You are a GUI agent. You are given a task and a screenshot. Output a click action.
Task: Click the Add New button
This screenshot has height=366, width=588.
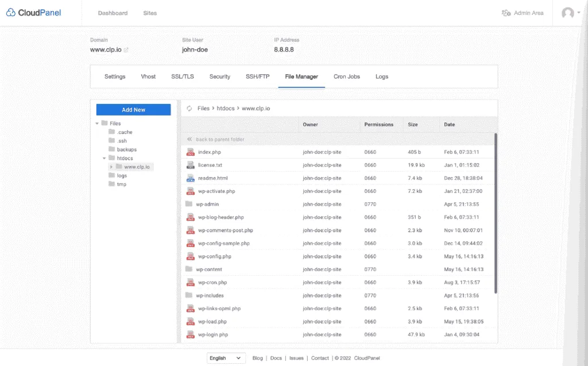click(133, 110)
